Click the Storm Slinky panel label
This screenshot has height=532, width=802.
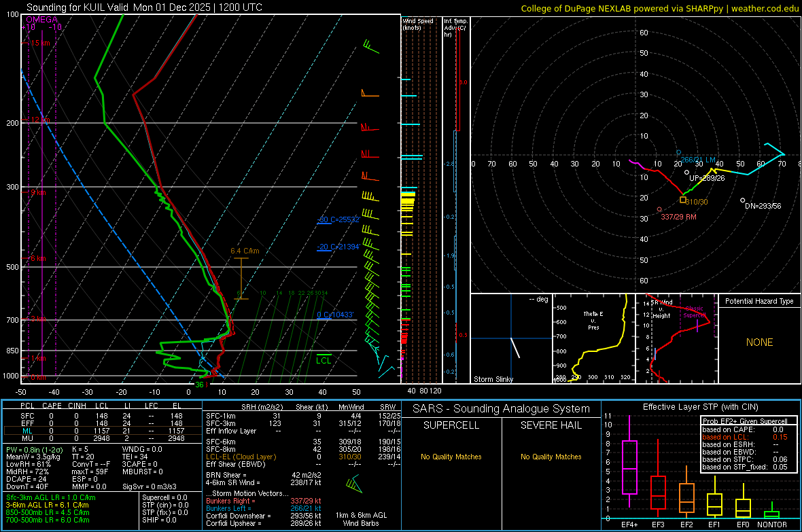pyautogui.click(x=493, y=379)
